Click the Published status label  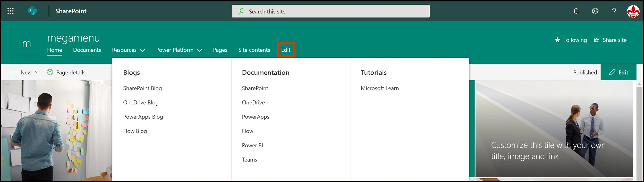tap(585, 72)
